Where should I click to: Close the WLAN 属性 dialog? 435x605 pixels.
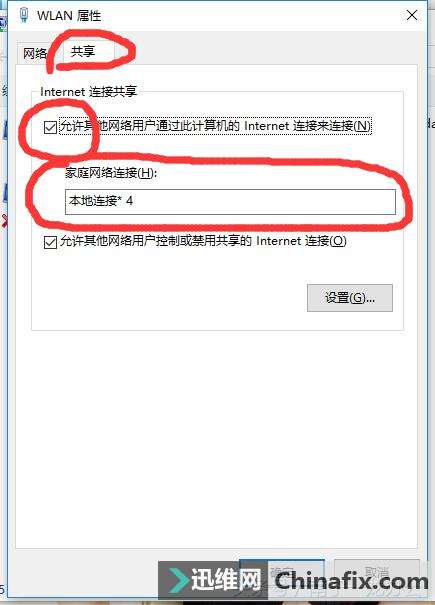pos(412,15)
